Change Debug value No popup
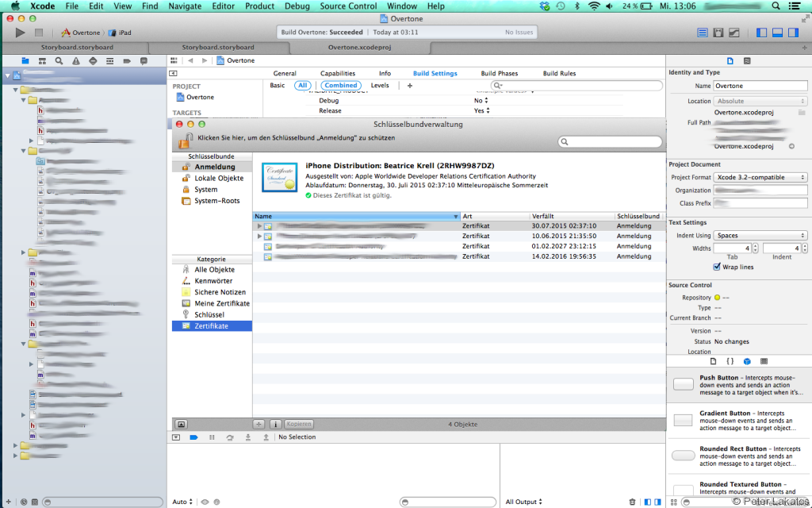This screenshot has height=508, width=812. point(481,101)
